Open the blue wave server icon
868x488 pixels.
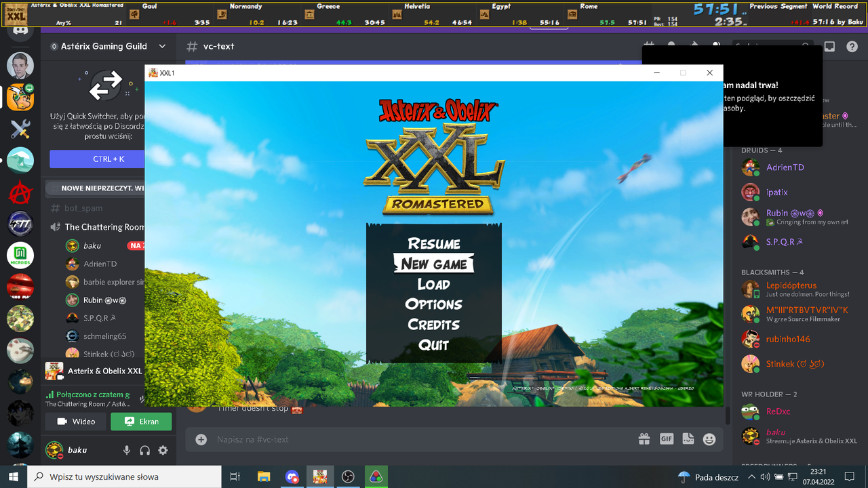pyautogui.click(x=20, y=161)
